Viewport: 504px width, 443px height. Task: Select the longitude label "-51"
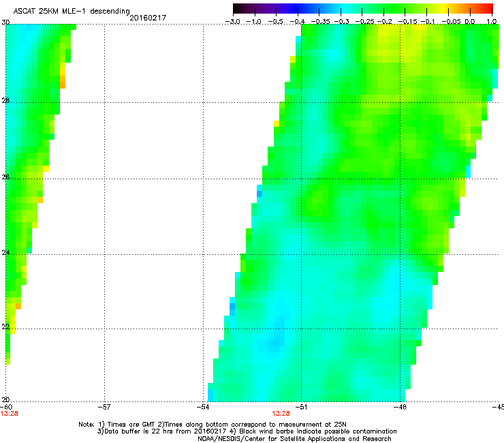coord(301,407)
